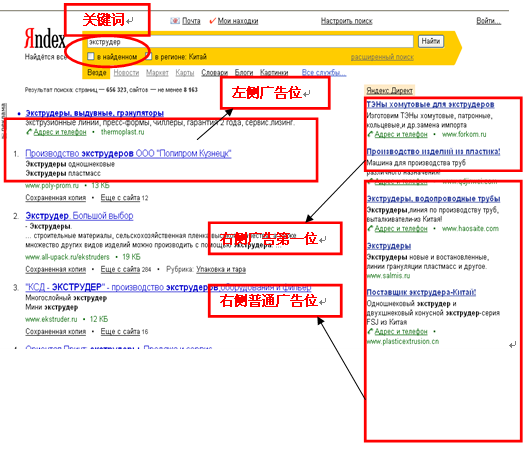529x451 pixels.
Task: Click the thermoplast.ru green URL
Action: tap(122, 132)
